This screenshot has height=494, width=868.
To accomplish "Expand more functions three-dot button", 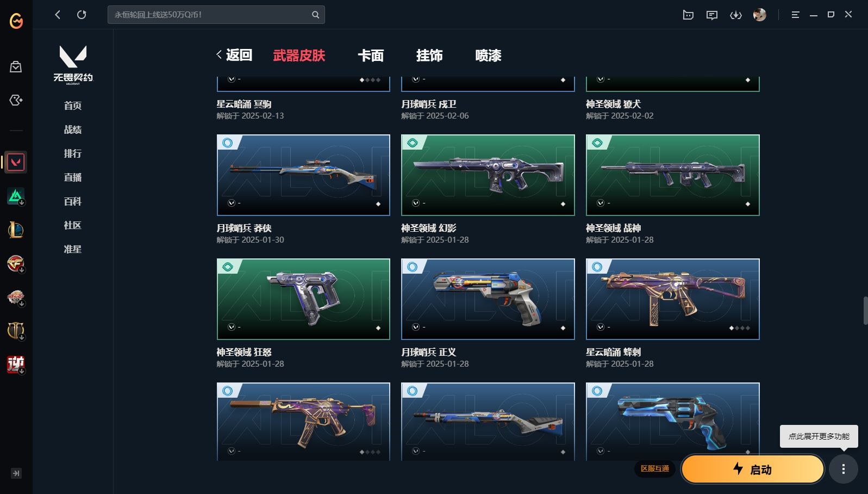I will (844, 469).
